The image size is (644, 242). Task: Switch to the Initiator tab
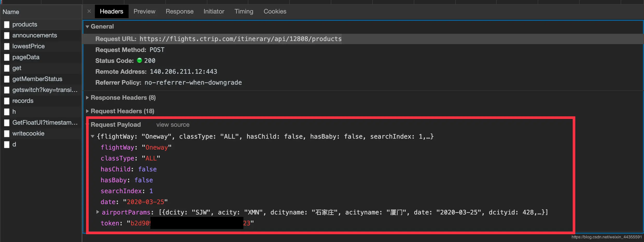214,11
